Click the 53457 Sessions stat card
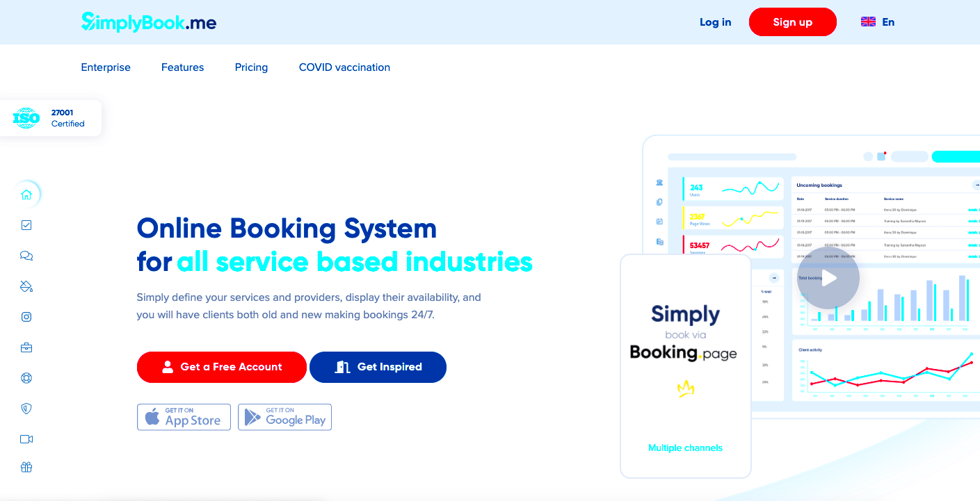980x501 pixels. (x=733, y=246)
